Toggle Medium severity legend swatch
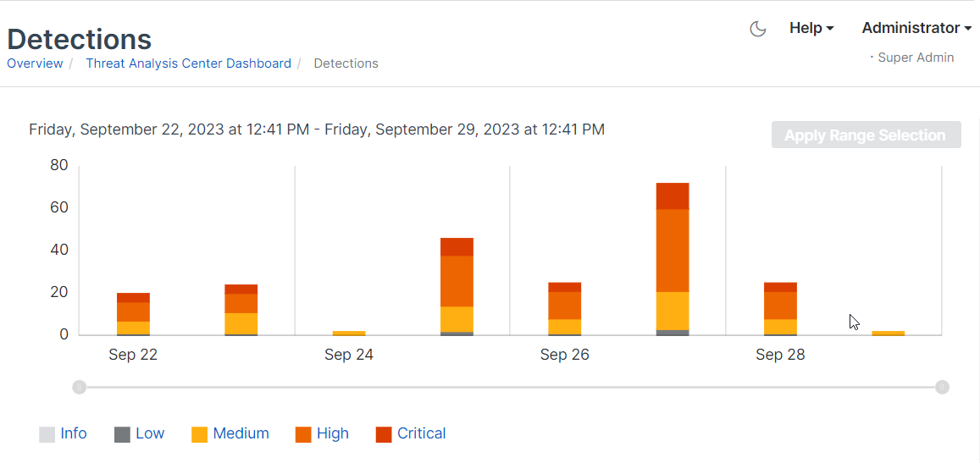The width and height of the screenshot is (980, 463). pyautogui.click(x=200, y=435)
